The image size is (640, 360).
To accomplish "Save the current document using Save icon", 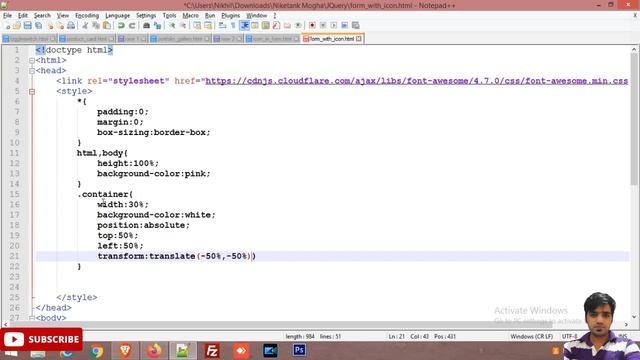I will point(28,26).
